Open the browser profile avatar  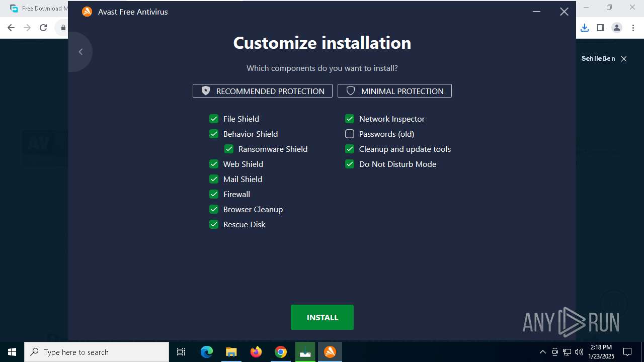tap(617, 28)
